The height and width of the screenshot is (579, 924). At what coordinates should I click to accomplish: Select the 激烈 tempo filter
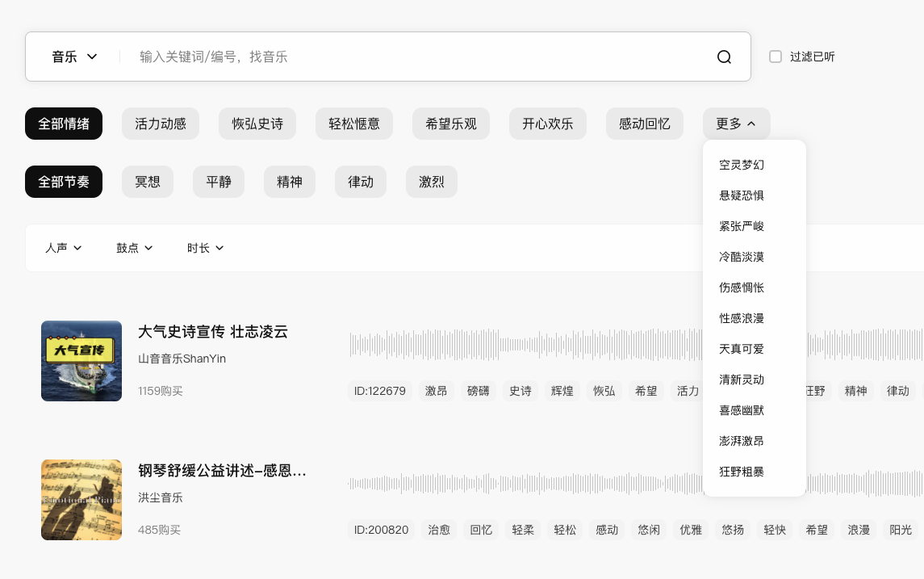coord(432,182)
